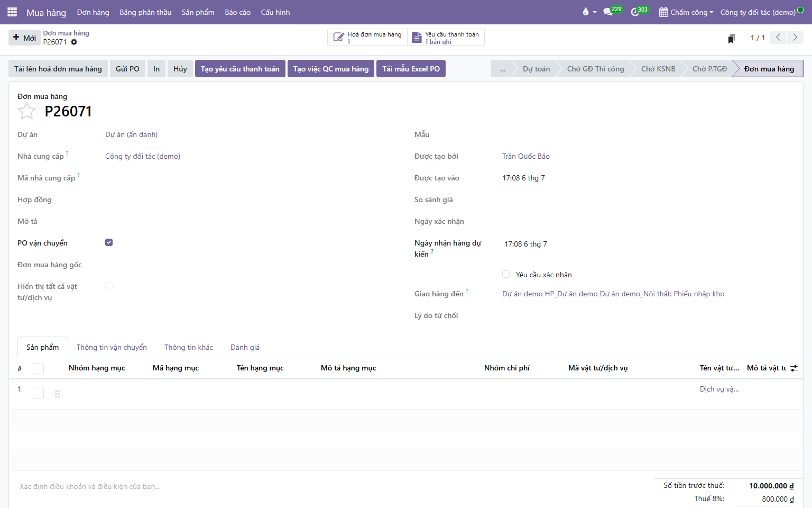Image resolution: width=812 pixels, height=508 pixels.
Task: Switch to the Đánh giá tab
Action: point(245,347)
